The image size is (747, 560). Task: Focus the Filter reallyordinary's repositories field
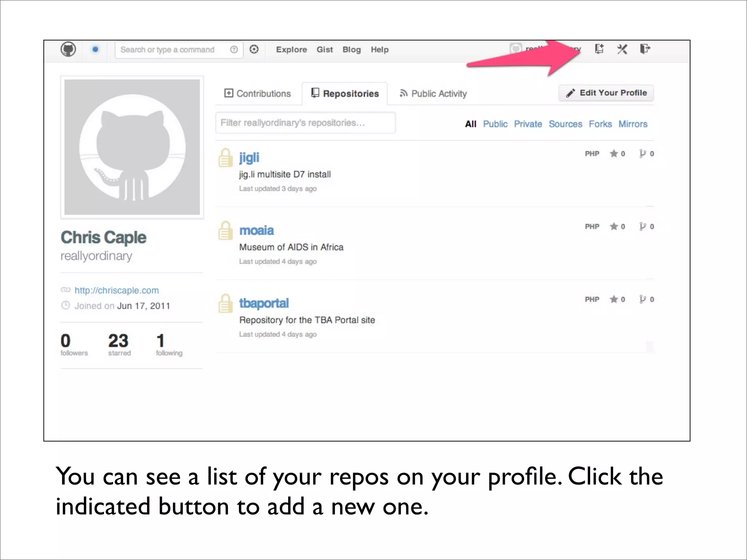[306, 123]
